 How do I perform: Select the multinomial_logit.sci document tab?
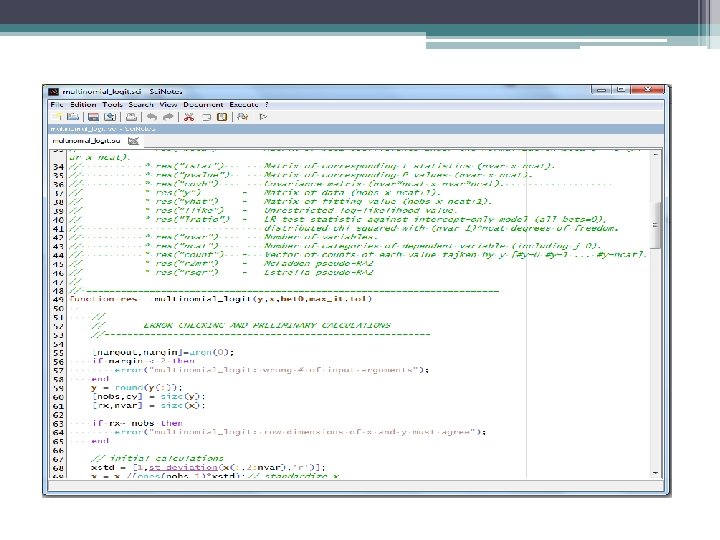(85, 140)
